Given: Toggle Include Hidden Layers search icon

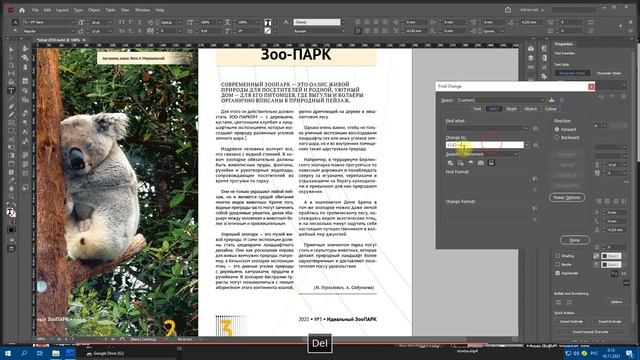Looking at the screenshot, I should pos(471,163).
